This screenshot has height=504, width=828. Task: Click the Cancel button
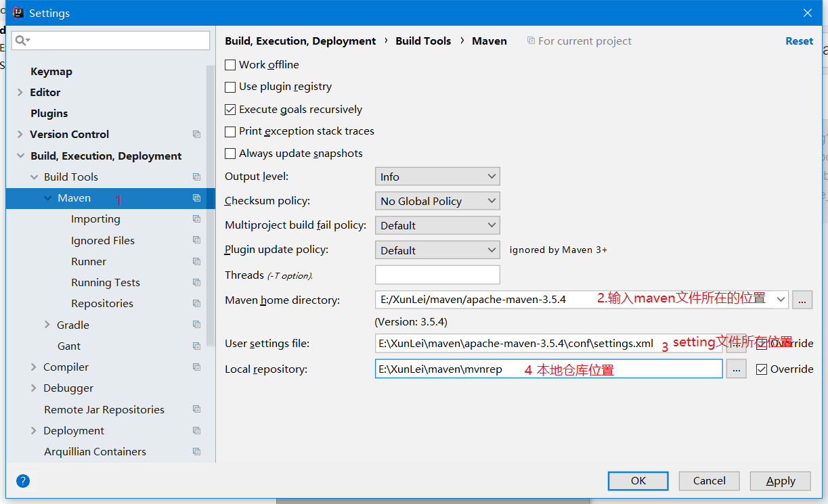[x=710, y=481]
